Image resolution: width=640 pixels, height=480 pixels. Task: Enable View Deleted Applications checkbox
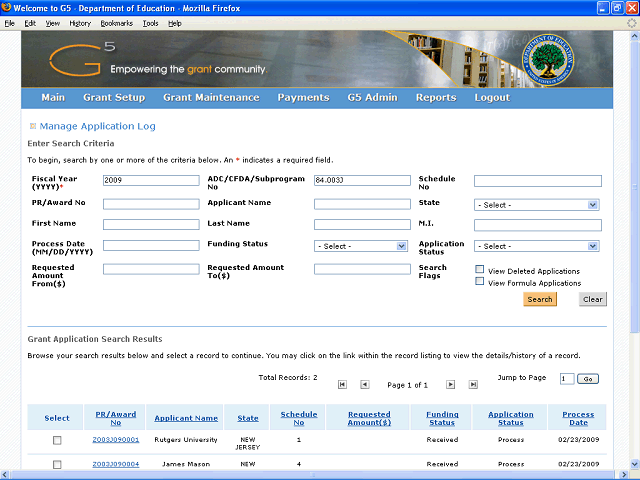480,270
